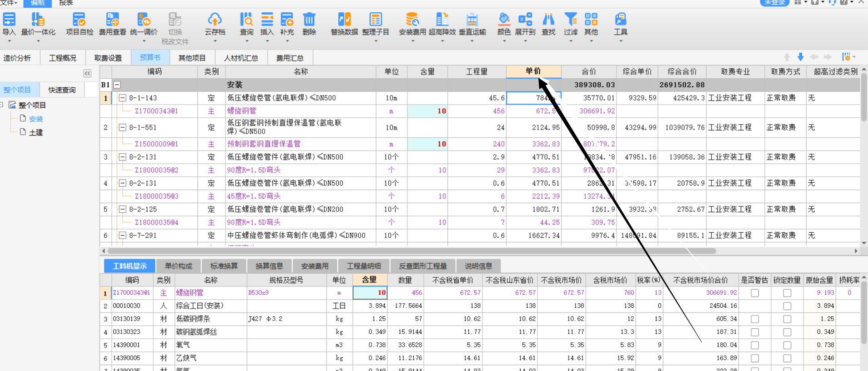Open dropdown arrow under 过滤
Screen dimensions: 868x371
[x=571, y=41]
